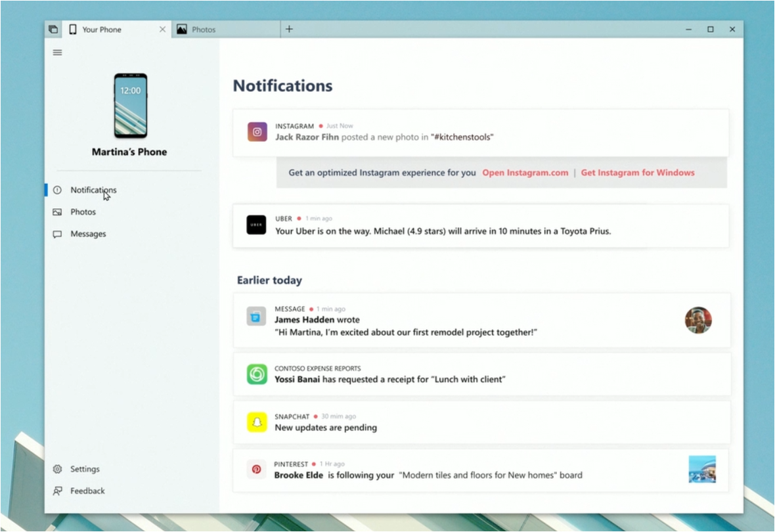Screen dimensions: 775x532
Task: Click the Feedback person icon
Action: pyautogui.click(x=57, y=491)
